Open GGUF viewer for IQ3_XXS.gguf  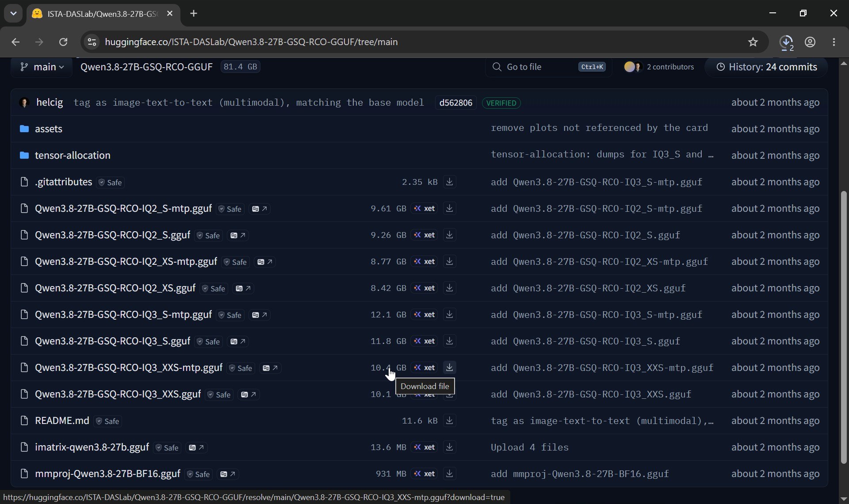coord(249,394)
